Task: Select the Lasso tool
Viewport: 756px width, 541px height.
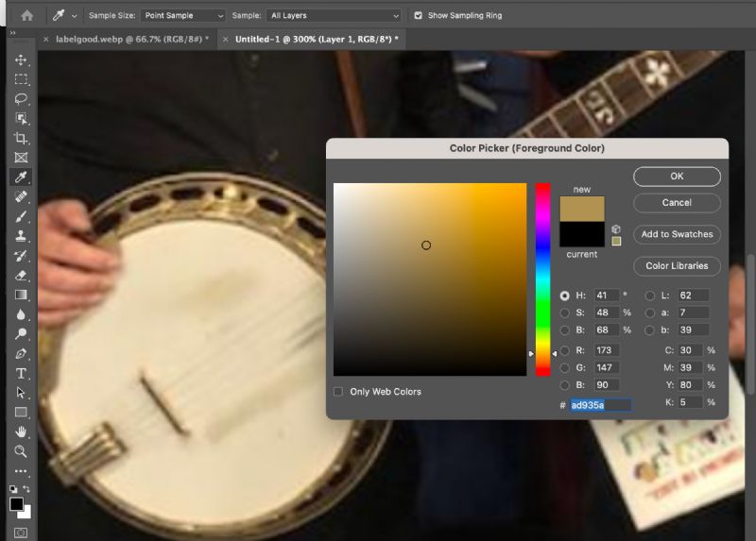Action: point(21,99)
